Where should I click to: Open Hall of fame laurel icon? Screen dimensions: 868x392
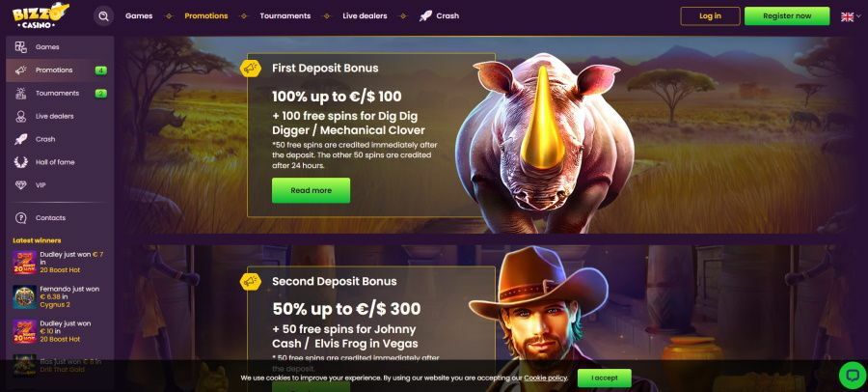(21, 162)
